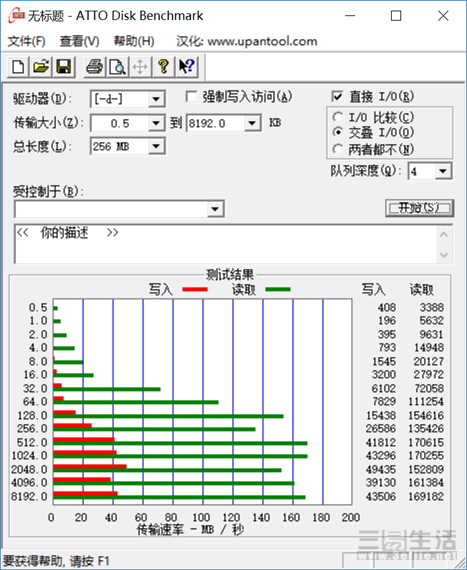Click the New document toolbar icon

click(x=18, y=67)
